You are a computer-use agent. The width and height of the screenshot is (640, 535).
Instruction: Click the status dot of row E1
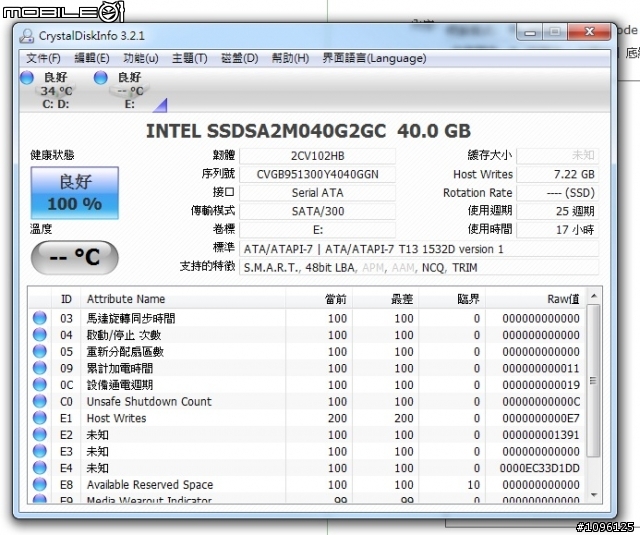point(40,418)
